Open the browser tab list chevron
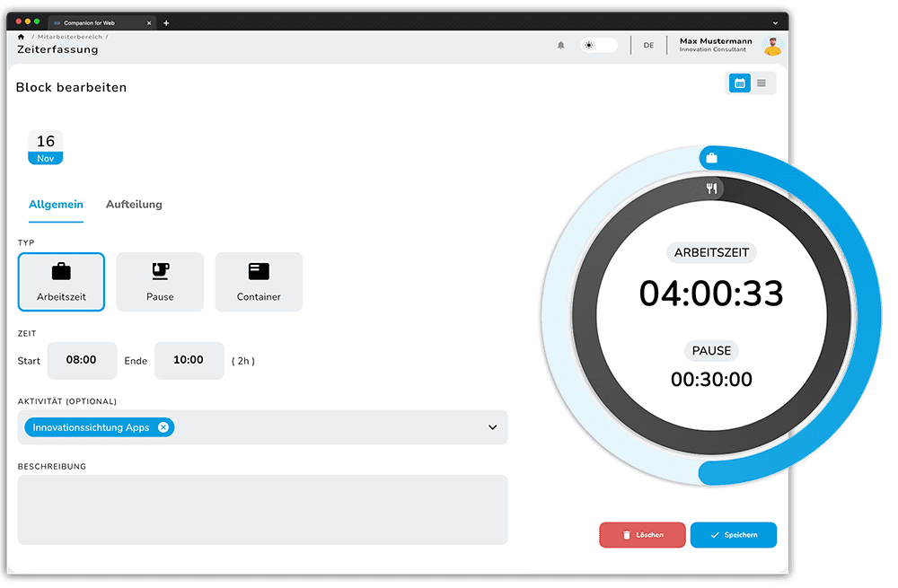Screen dimensions: 898x588 pos(775,22)
